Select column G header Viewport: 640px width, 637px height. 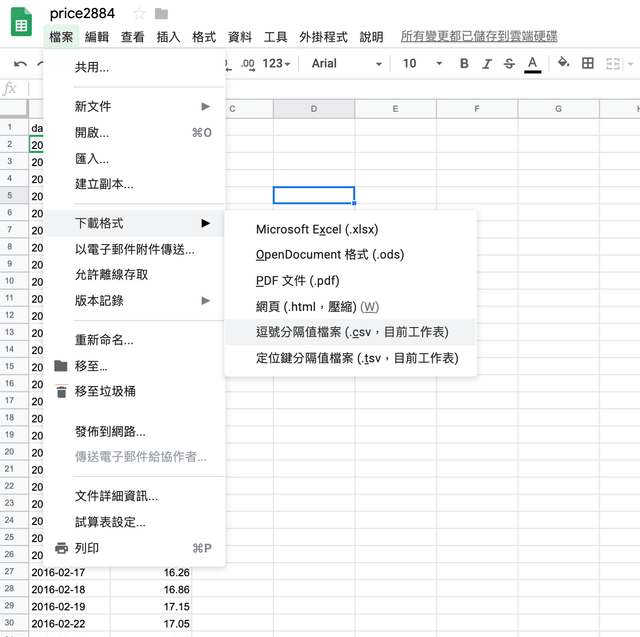pos(559,109)
